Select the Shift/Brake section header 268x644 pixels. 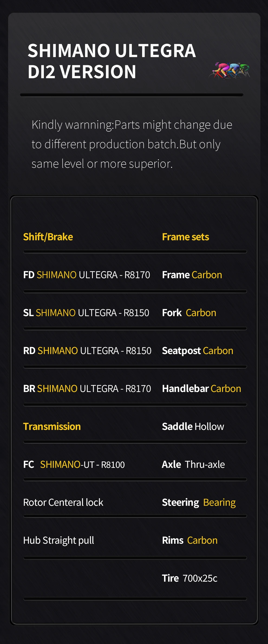coord(48,237)
